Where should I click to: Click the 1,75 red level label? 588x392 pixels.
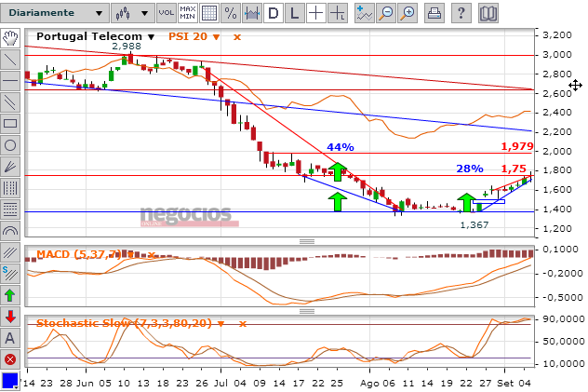pyautogui.click(x=514, y=169)
